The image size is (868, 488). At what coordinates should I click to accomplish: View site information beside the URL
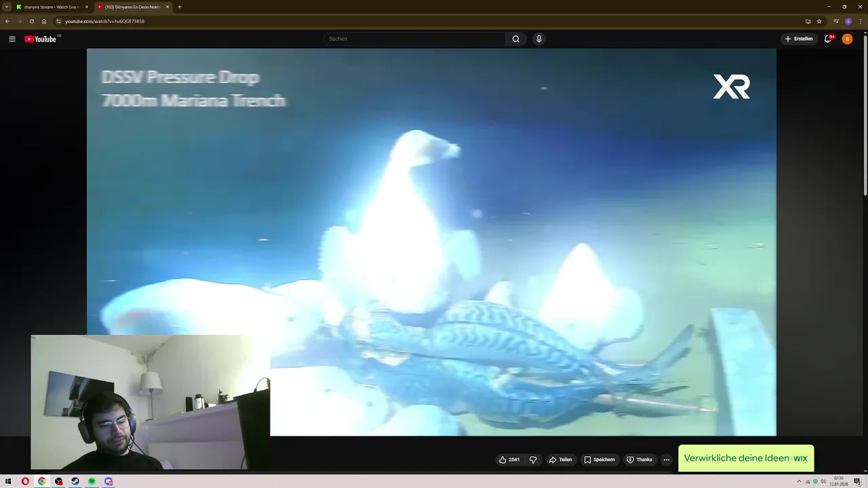[x=59, y=21]
